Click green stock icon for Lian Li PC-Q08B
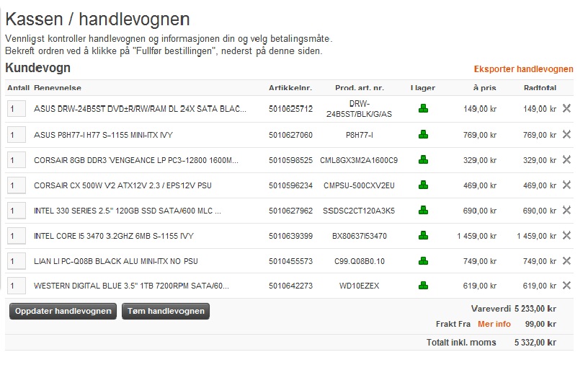Screen dimensions: 588x365 [x=424, y=260]
